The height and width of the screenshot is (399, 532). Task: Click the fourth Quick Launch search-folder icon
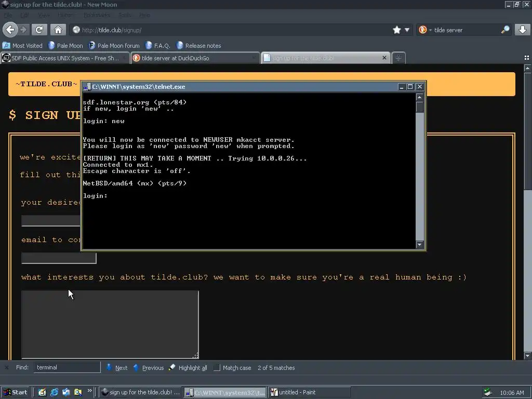point(78,392)
